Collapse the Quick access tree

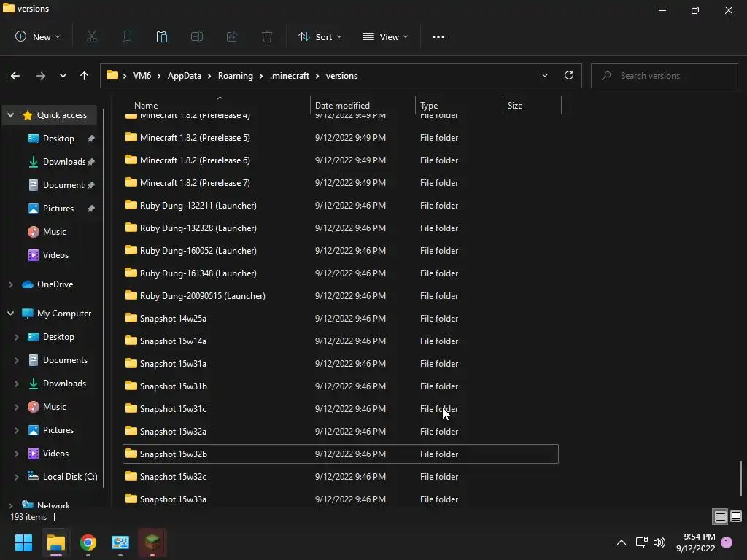pyautogui.click(x=10, y=114)
